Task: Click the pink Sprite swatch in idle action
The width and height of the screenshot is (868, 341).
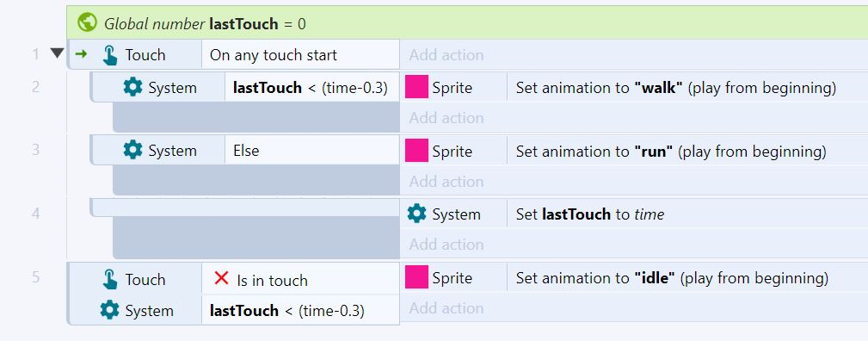Action: 417,276
